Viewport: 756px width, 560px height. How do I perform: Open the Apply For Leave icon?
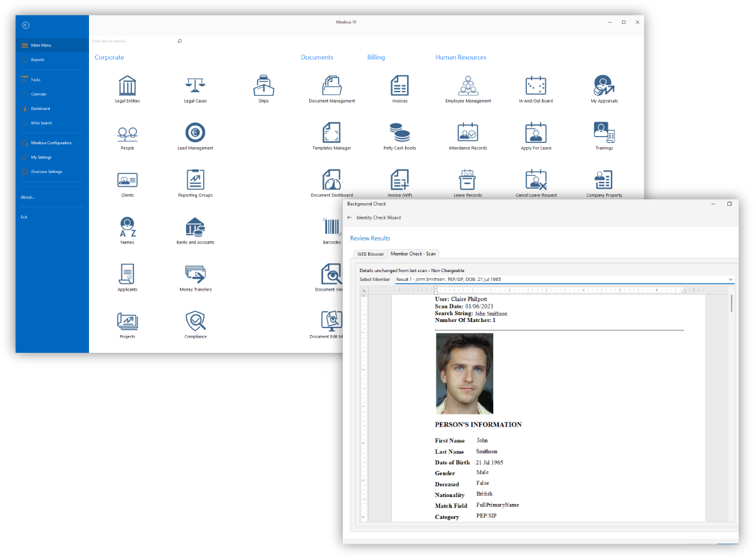click(x=536, y=133)
